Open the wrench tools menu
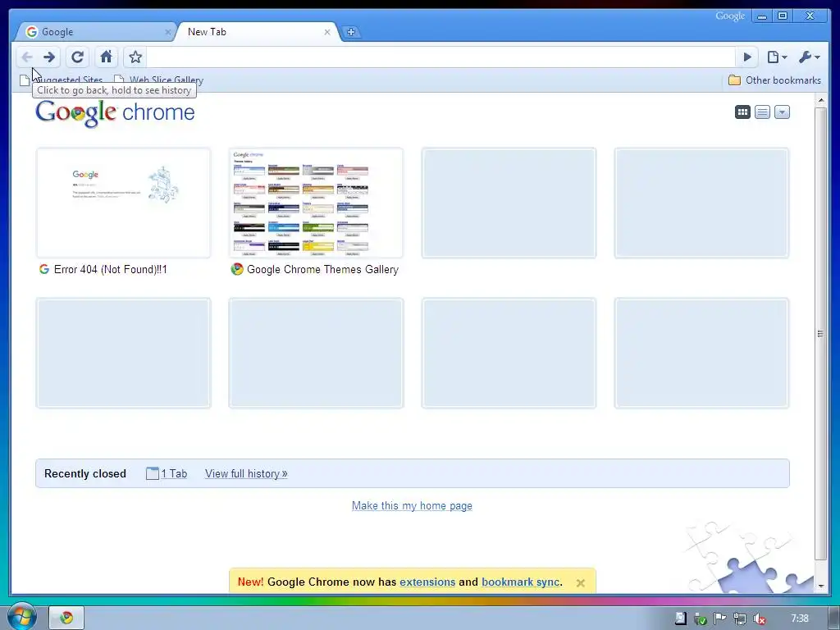Screen dimensions: 840x630 click(809, 57)
